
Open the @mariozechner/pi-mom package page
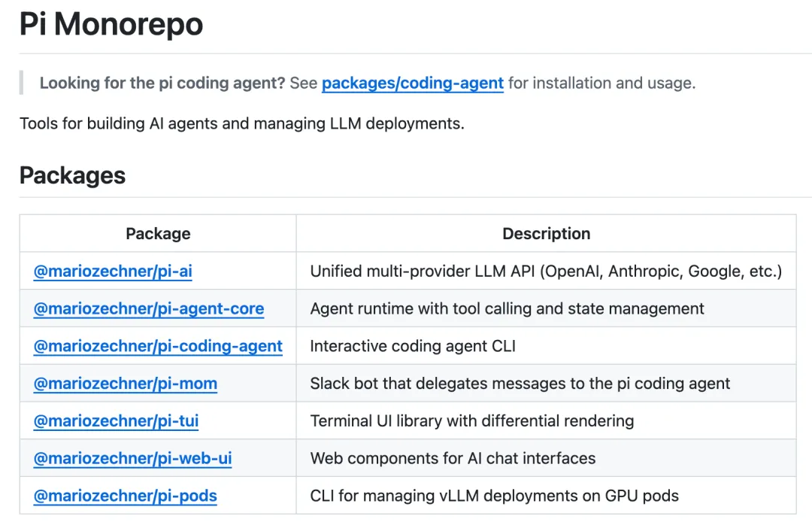coord(126,384)
